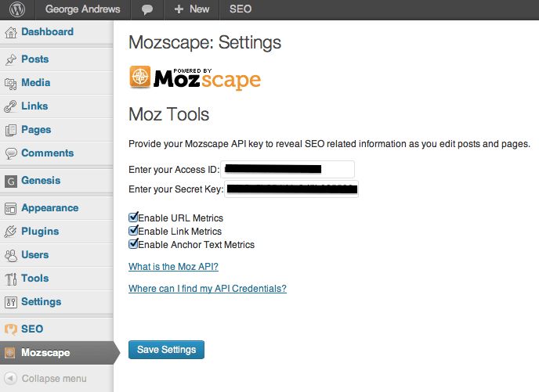
Task: Click the Users icon in sidebar
Action: [11, 255]
